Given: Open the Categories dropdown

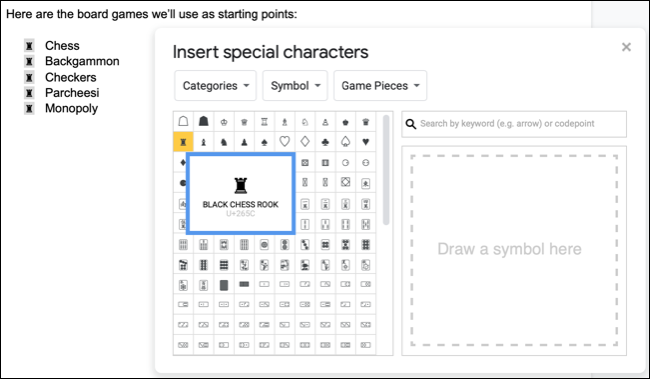Looking at the screenshot, I should click(216, 85).
